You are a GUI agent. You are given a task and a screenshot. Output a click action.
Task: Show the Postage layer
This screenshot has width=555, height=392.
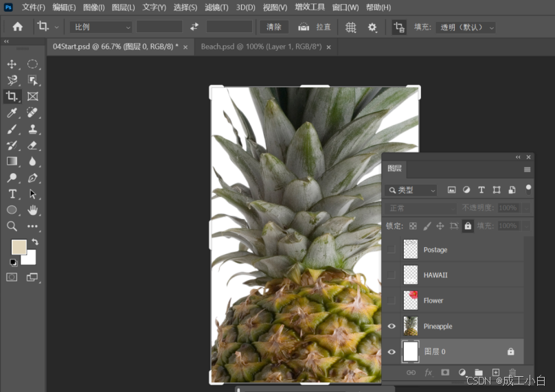coord(391,249)
